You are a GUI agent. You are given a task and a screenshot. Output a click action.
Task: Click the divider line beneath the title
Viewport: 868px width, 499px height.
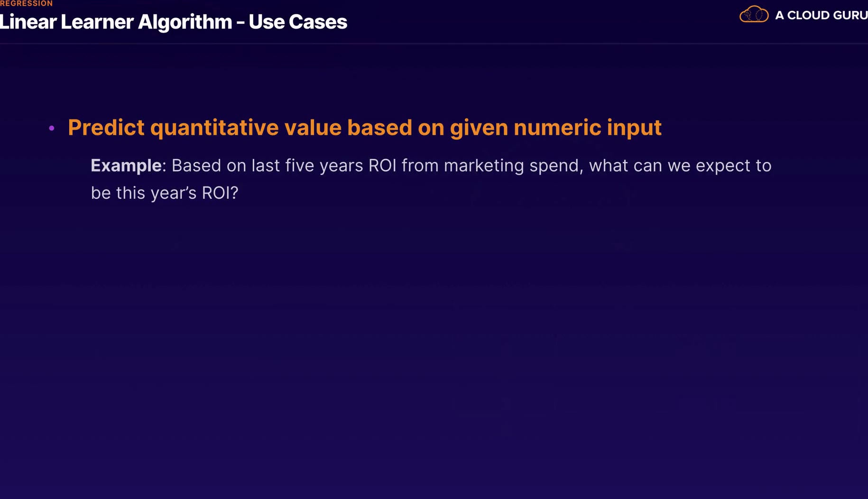point(434,44)
